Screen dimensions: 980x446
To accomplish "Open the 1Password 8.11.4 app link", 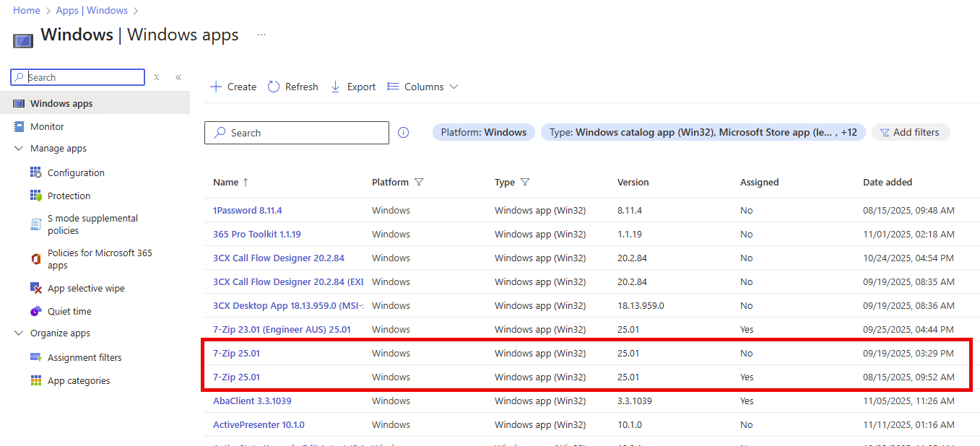I will click(x=247, y=210).
